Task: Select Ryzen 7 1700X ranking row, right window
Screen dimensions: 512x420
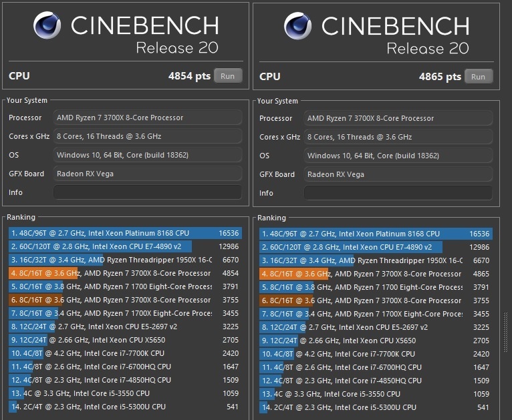Action: (x=376, y=314)
